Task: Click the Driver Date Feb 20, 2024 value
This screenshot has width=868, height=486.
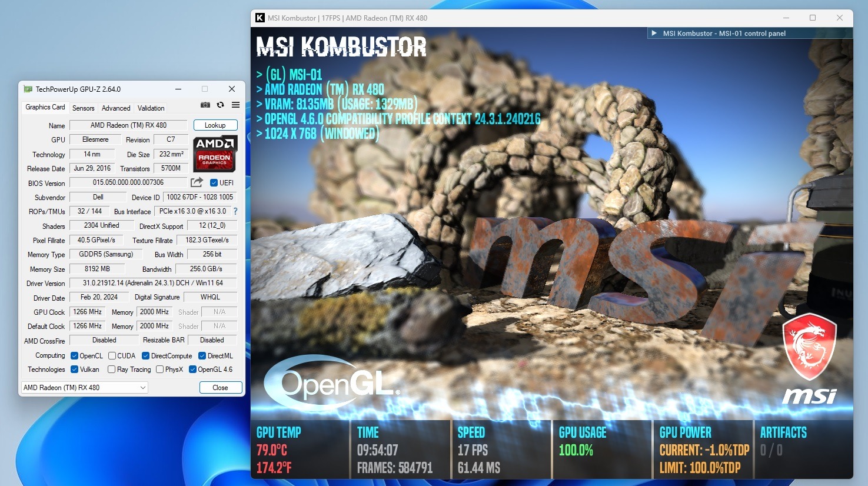Action: [99, 297]
